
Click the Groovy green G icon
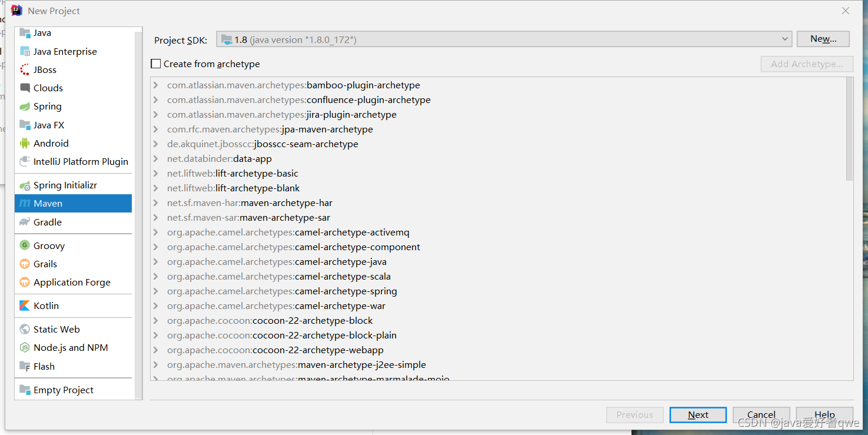25,245
